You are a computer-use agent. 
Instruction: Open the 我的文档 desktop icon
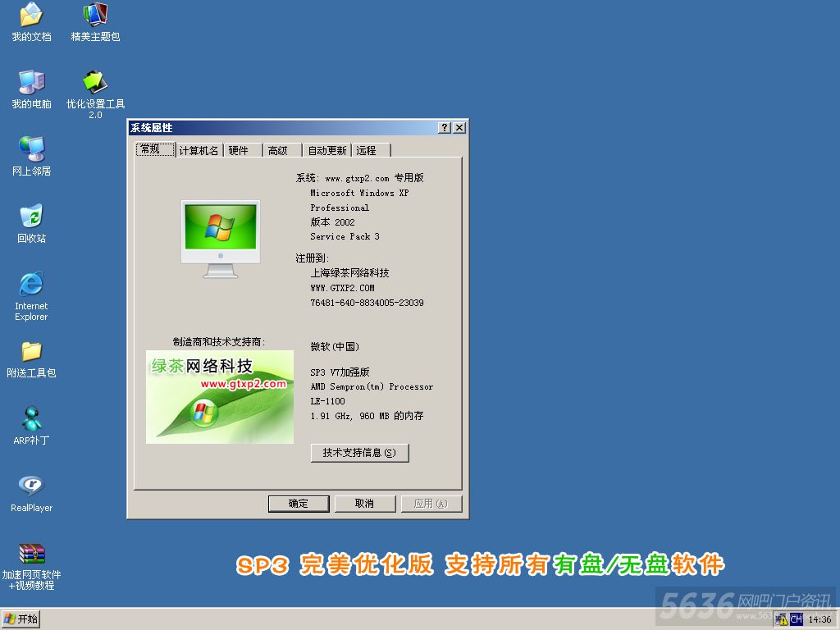(31, 21)
